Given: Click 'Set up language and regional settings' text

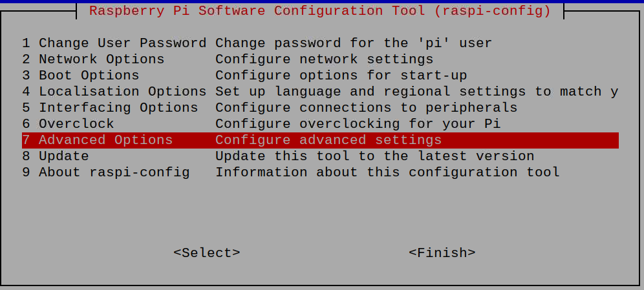Looking at the screenshot, I should [x=370, y=92].
